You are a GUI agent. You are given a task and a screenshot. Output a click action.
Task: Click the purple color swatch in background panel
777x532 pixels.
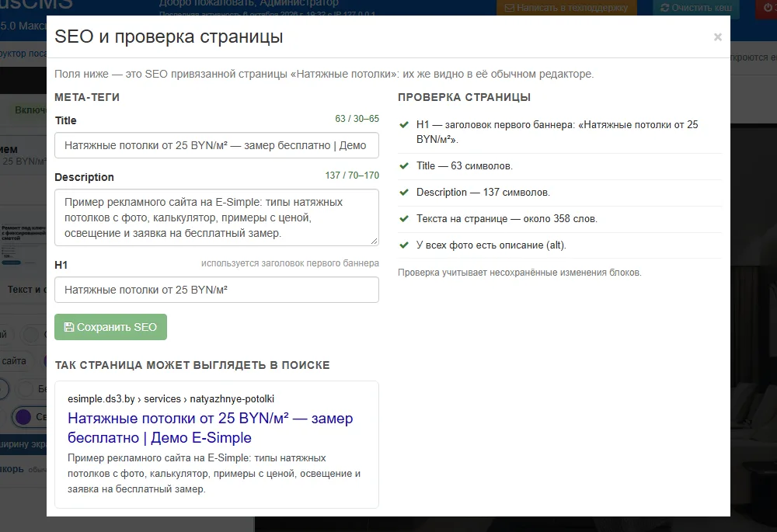(23, 417)
